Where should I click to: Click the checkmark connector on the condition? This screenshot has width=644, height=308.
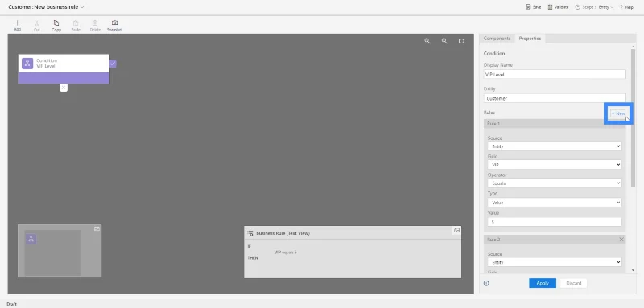click(x=113, y=64)
